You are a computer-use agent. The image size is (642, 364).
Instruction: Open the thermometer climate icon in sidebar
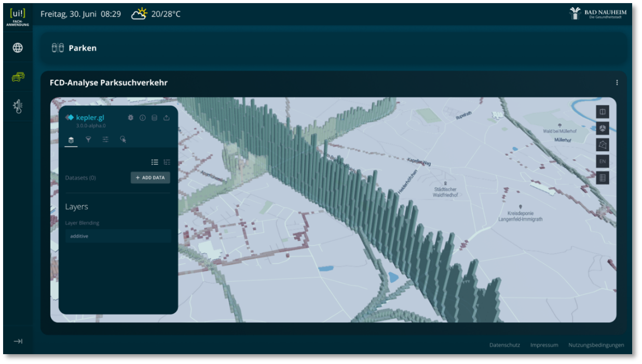click(x=18, y=106)
